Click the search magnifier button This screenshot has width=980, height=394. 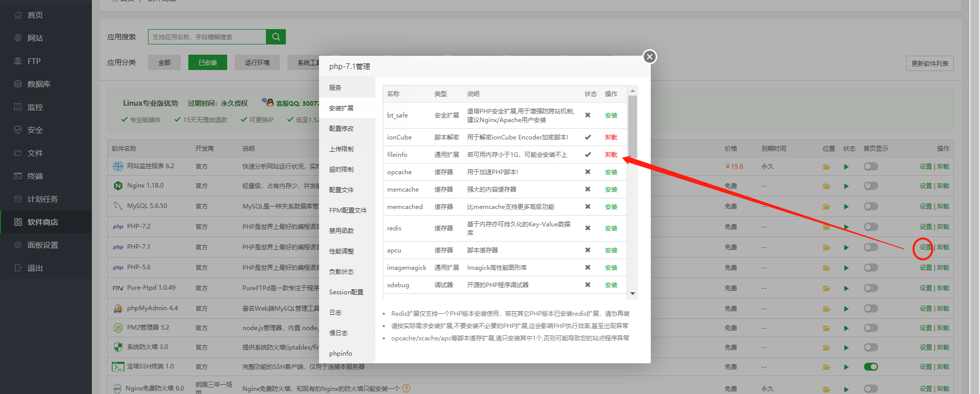pos(276,37)
